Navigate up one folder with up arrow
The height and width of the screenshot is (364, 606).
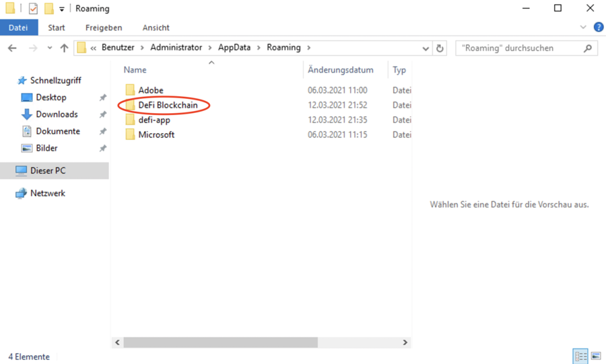[65, 48]
